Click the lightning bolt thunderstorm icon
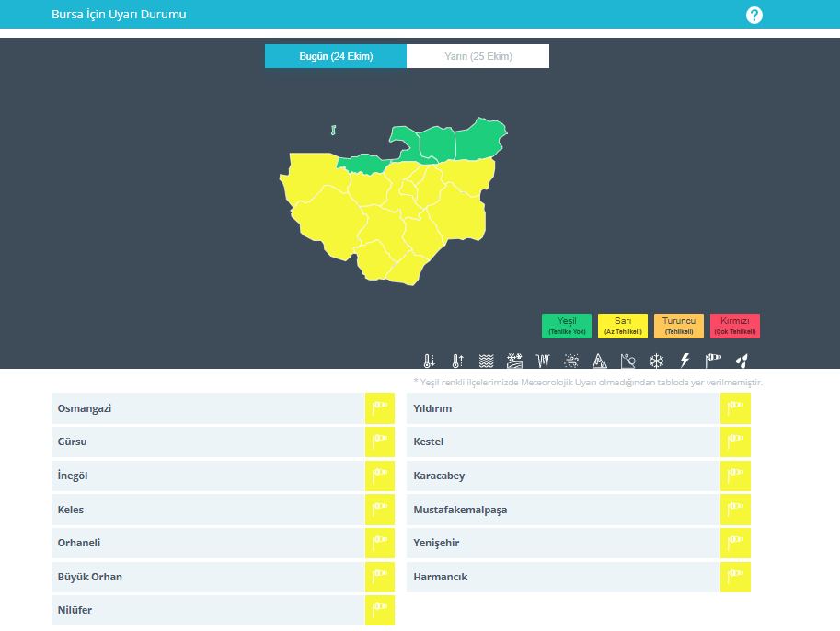Viewport: 840px width, 631px height. click(685, 361)
